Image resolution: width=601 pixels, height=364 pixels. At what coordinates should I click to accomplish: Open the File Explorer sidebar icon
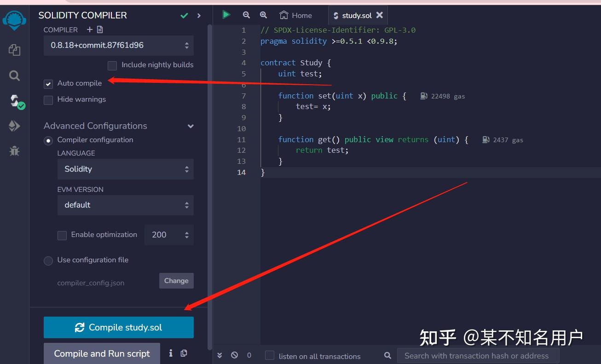(14, 50)
